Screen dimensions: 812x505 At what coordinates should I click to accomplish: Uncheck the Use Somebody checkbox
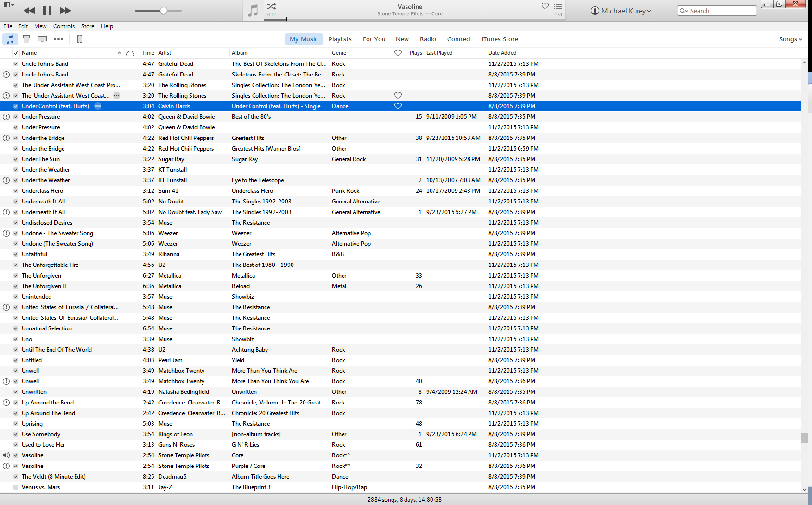click(x=16, y=434)
